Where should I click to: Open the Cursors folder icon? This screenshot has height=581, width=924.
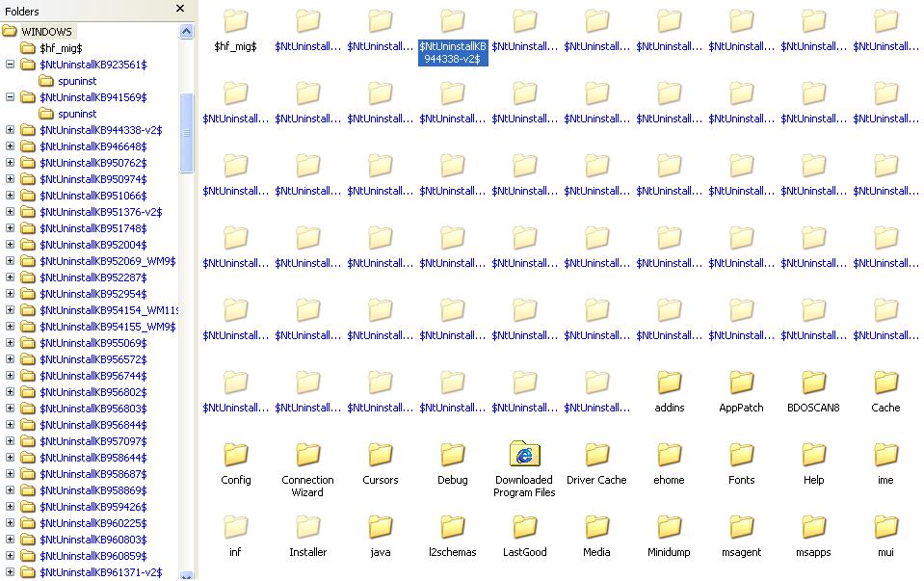[380, 455]
